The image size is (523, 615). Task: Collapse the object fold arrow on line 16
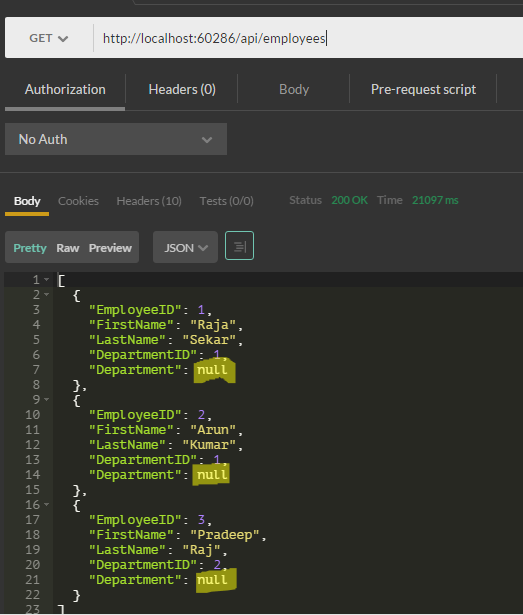click(47, 505)
